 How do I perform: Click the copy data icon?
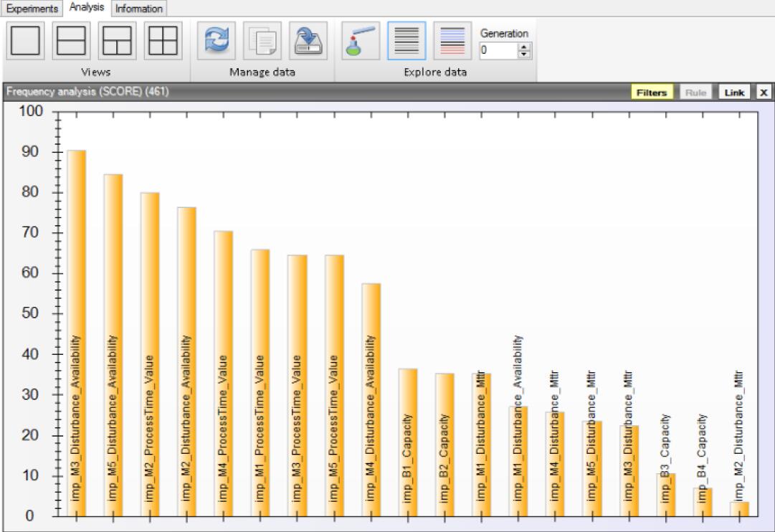262,41
